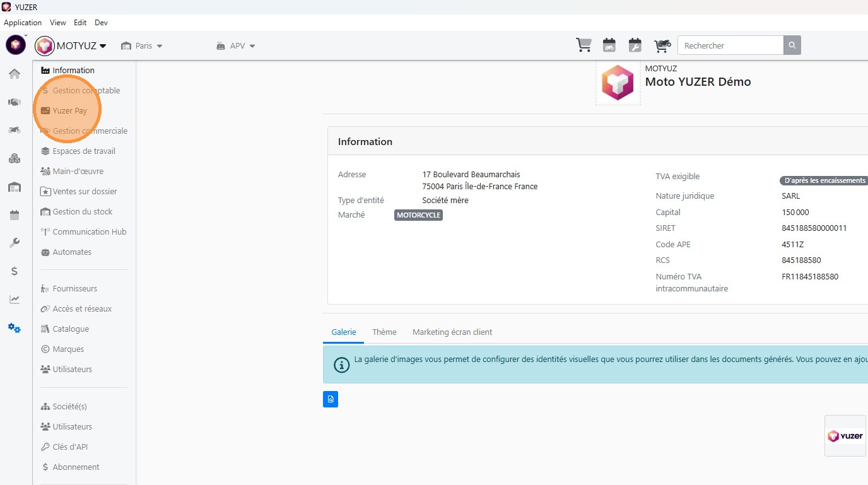Click the magnifier search button

(x=792, y=45)
